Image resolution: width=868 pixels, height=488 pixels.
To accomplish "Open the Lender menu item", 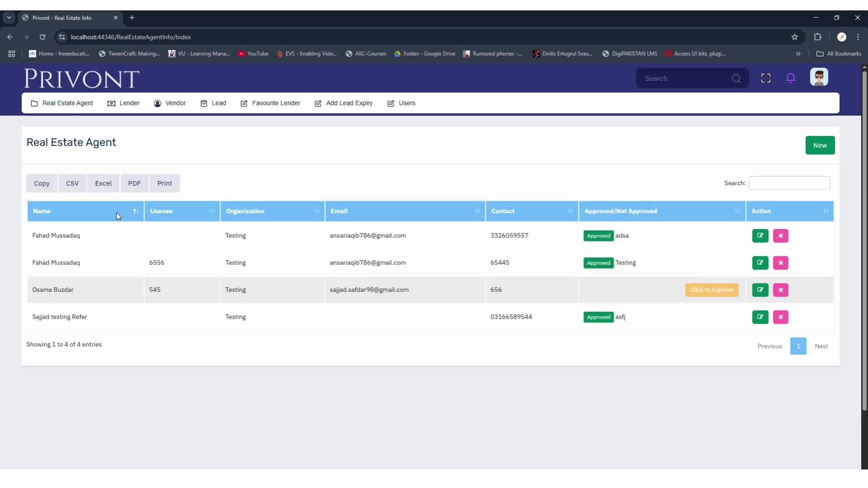I will tap(123, 103).
